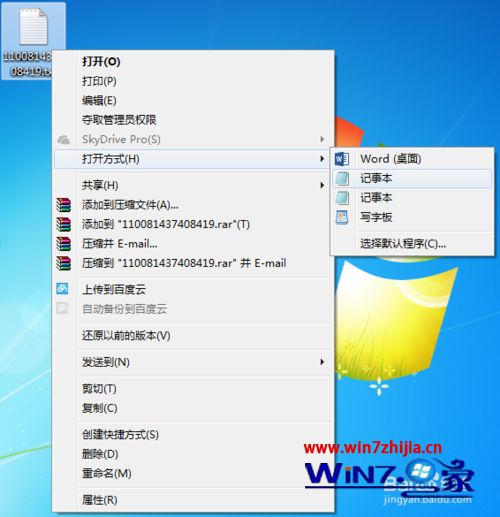
Task: Select 添加到 "110081437408419.rar"(T) entry
Action: [193, 224]
